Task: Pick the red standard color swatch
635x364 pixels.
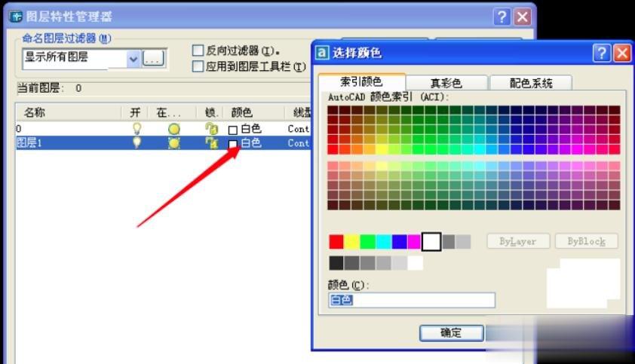Action: [336, 242]
